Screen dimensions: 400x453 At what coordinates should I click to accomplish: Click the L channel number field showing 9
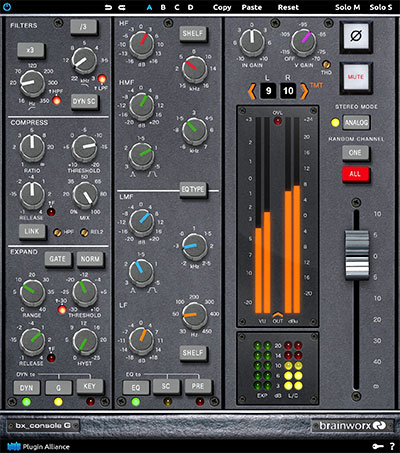click(x=269, y=91)
